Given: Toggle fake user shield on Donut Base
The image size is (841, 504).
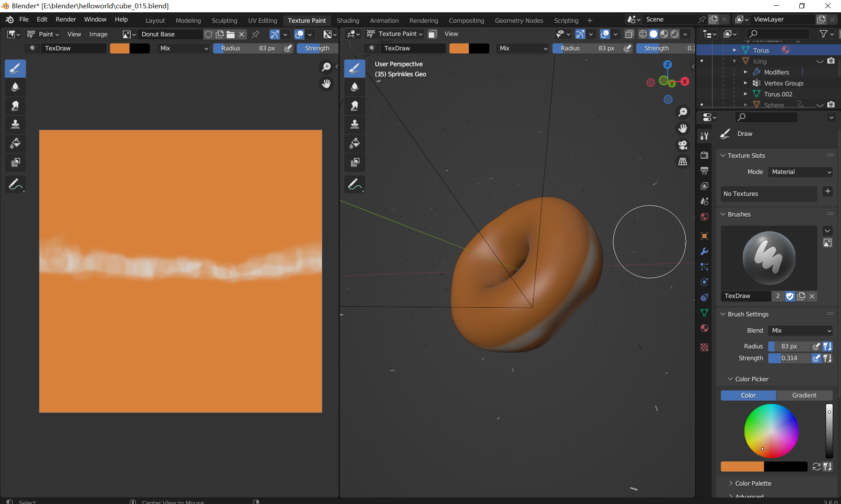Looking at the screenshot, I should click(209, 34).
